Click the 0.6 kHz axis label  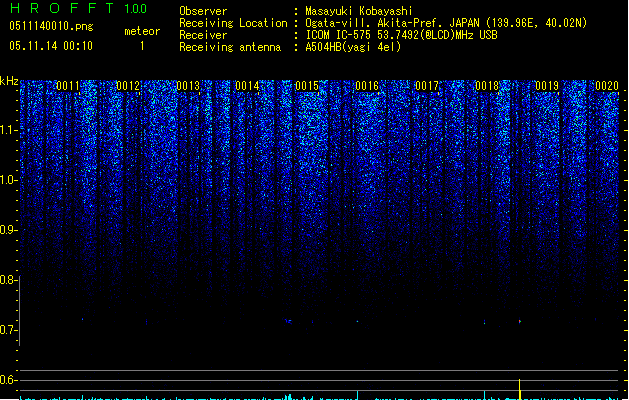[x=8, y=380]
